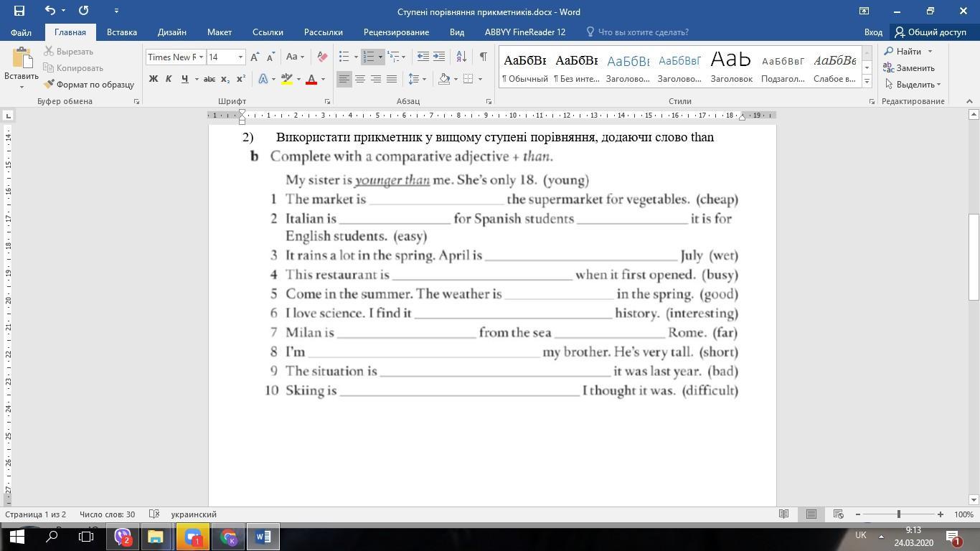Show or hide paragraph marks
The image size is (980, 551).
click(x=484, y=57)
